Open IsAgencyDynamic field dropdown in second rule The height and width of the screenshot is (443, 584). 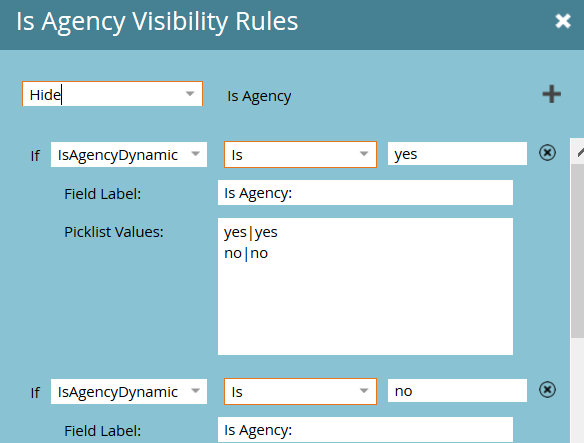pyautogui.click(x=196, y=391)
